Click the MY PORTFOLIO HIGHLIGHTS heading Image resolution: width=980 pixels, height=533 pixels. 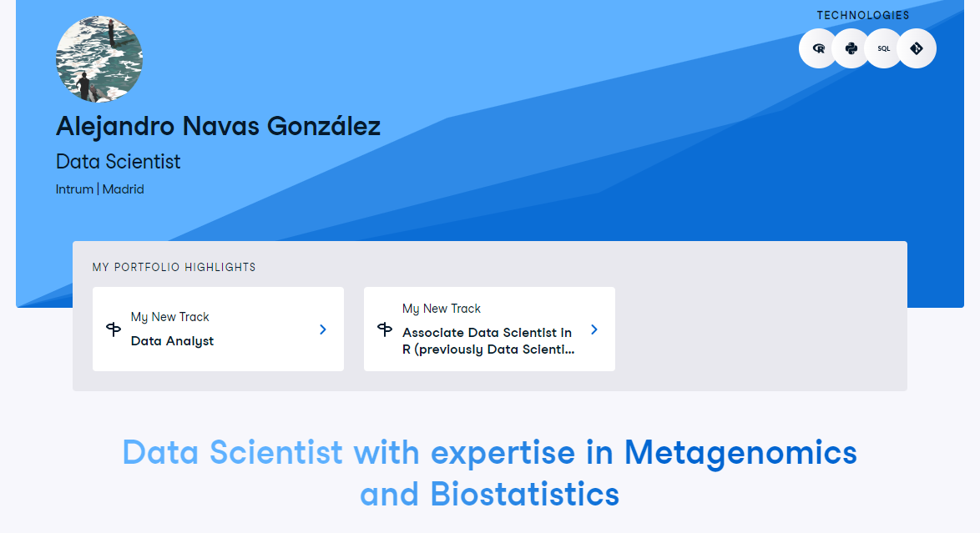pos(174,268)
